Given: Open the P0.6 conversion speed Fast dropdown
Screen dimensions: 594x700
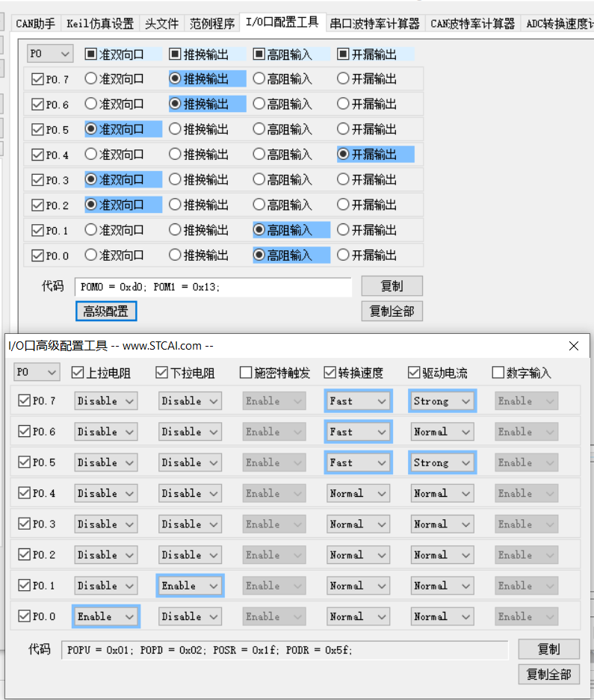Looking at the screenshot, I should pos(358,432).
